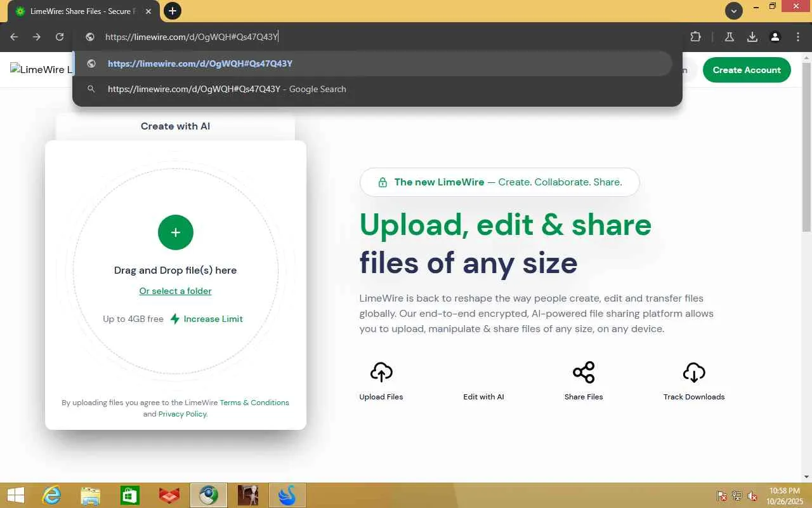This screenshot has height=508, width=812.
Task: Click the Edit with AI label
Action: [483, 397]
